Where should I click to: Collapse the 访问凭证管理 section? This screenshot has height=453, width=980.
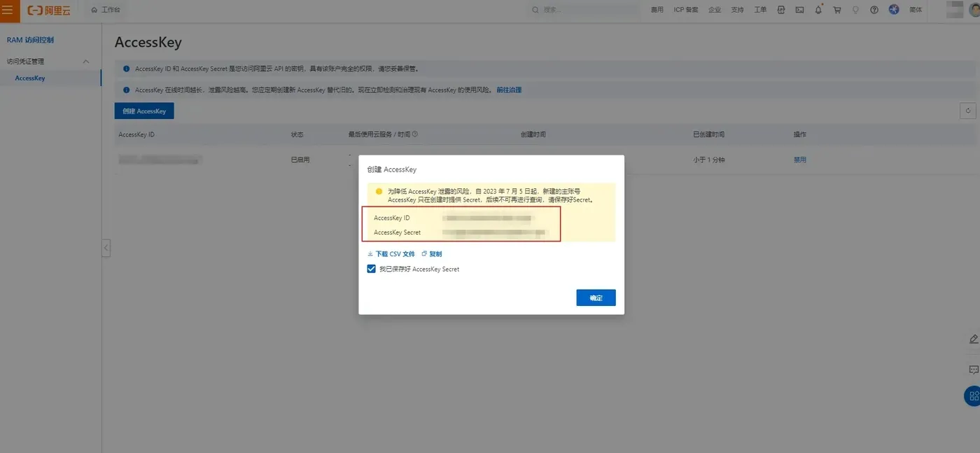click(86, 62)
